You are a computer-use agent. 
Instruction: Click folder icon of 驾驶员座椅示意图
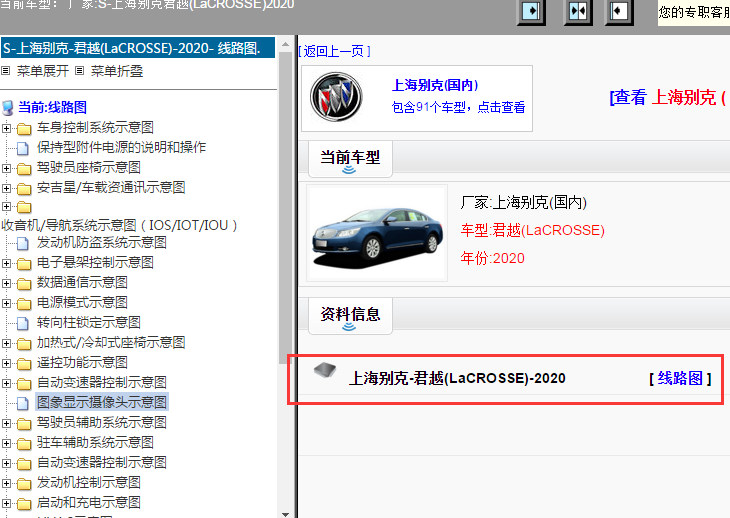click(24, 168)
